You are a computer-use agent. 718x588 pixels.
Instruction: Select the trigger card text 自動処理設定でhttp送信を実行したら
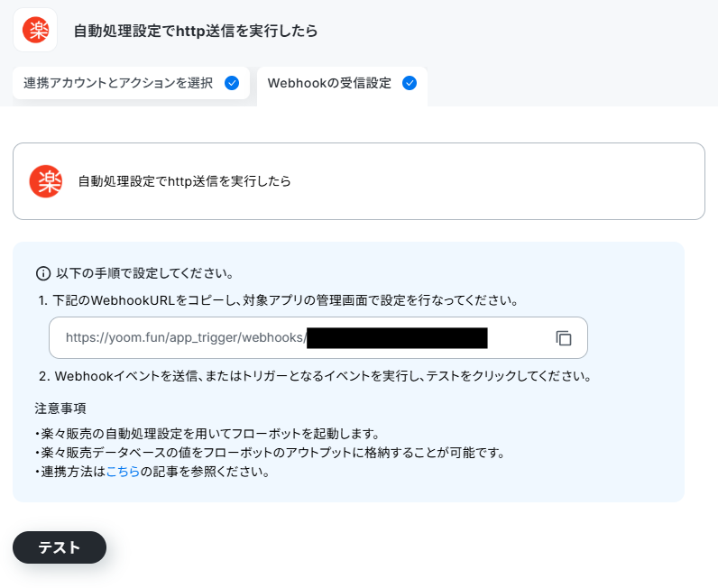pyautogui.click(x=185, y=181)
